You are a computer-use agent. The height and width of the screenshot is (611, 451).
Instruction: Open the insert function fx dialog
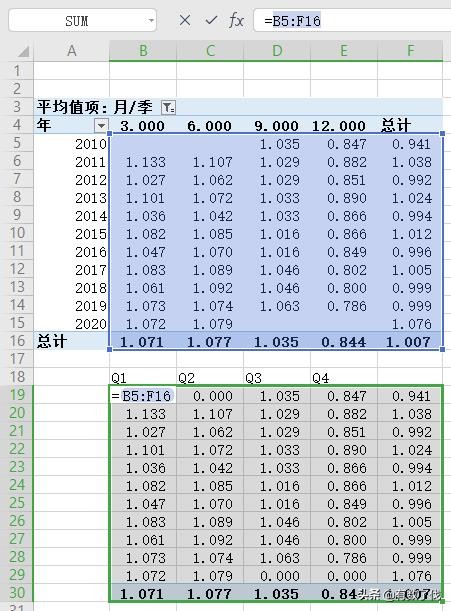236,20
